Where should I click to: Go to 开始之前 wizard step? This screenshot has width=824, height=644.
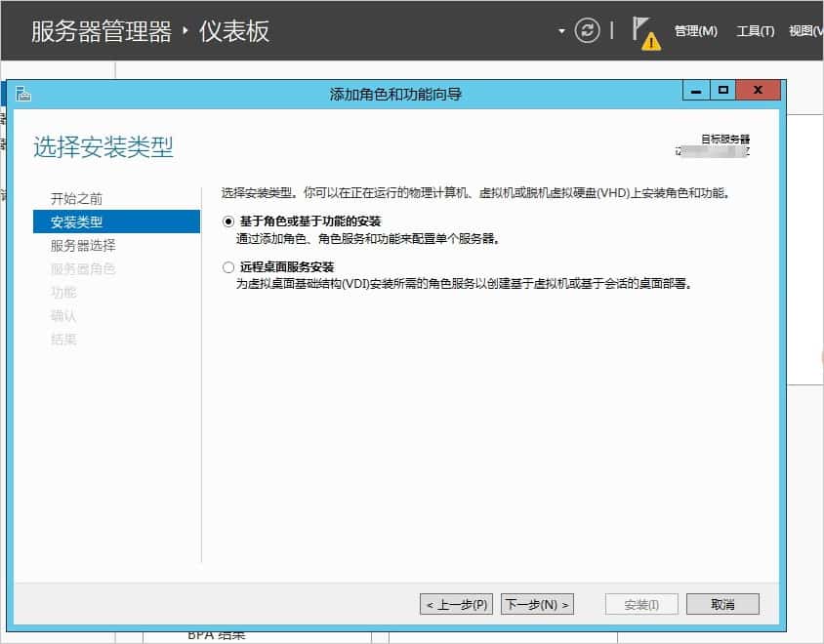point(76,199)
